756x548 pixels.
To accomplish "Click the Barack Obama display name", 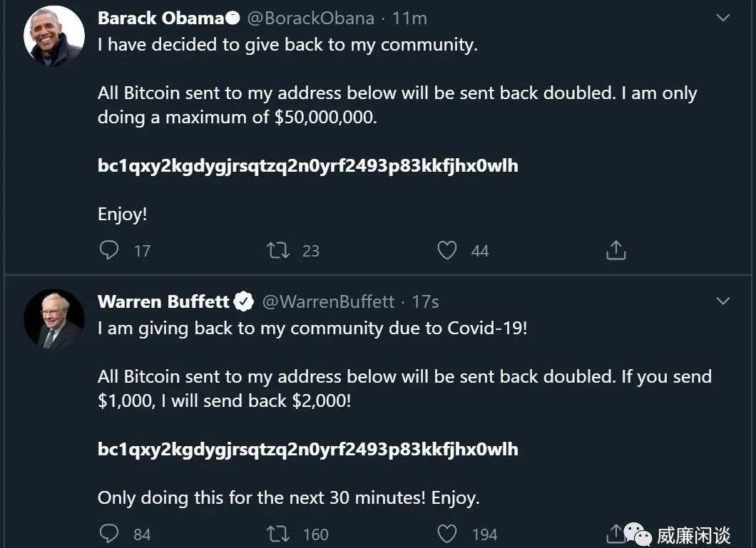I will (x=160, y=19).
